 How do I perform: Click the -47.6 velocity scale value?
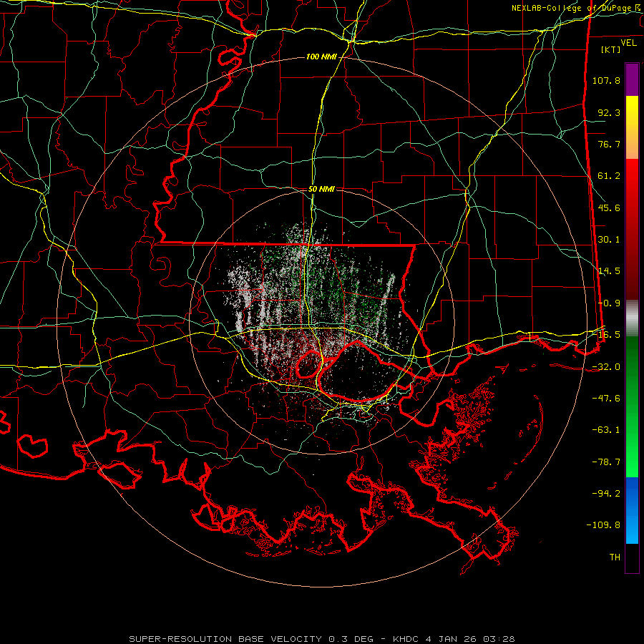(x=606, y=399)
